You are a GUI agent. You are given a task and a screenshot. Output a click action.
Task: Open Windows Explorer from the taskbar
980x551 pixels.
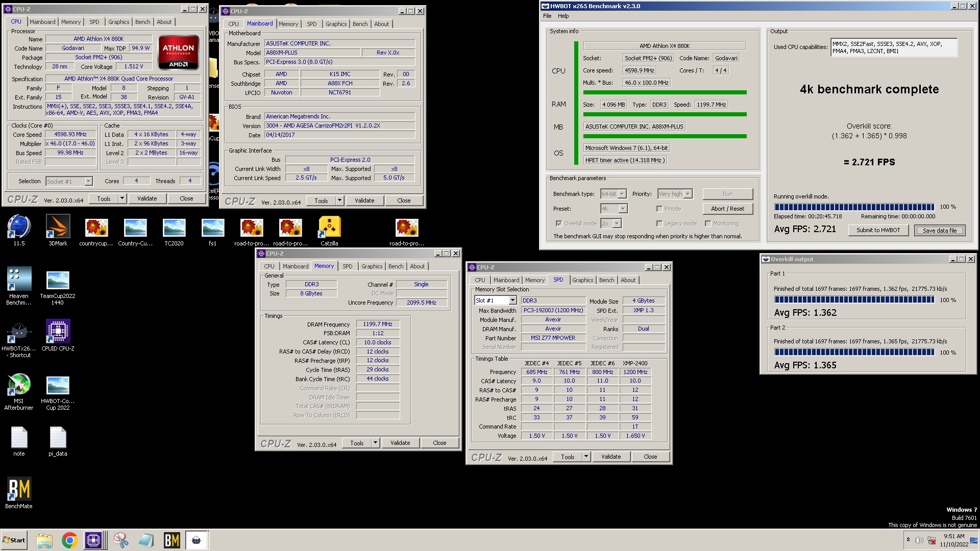(x=44, y=540)
